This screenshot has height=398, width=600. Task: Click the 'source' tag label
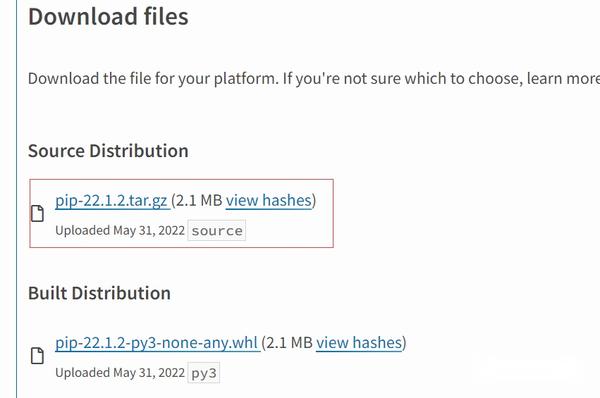point(217,231)
